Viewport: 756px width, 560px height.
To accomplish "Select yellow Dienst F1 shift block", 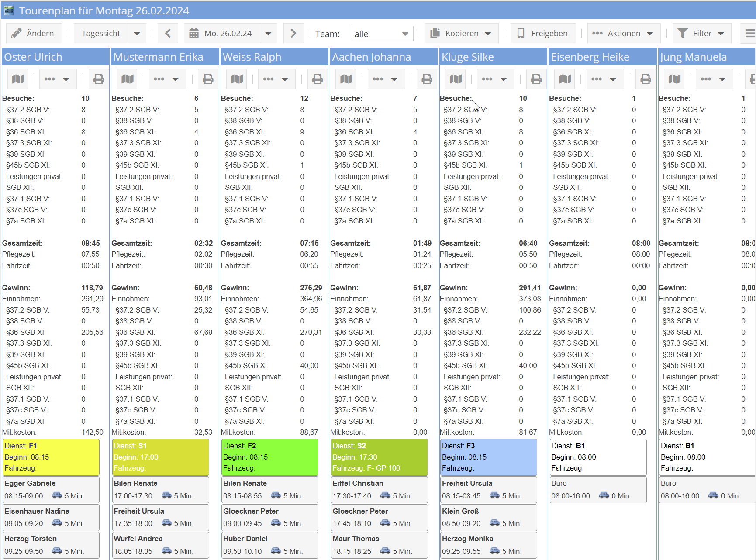I will [51, 457].
